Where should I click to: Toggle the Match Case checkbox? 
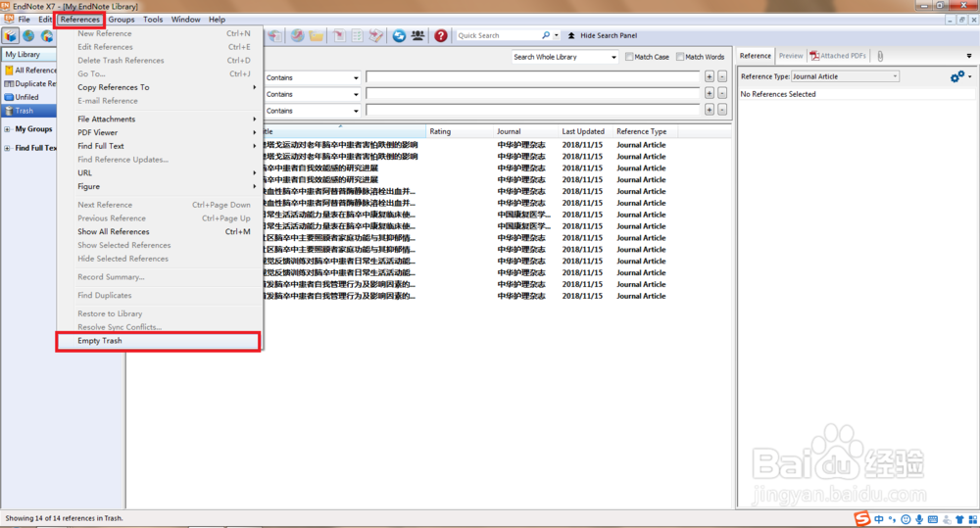coord(629,57)
